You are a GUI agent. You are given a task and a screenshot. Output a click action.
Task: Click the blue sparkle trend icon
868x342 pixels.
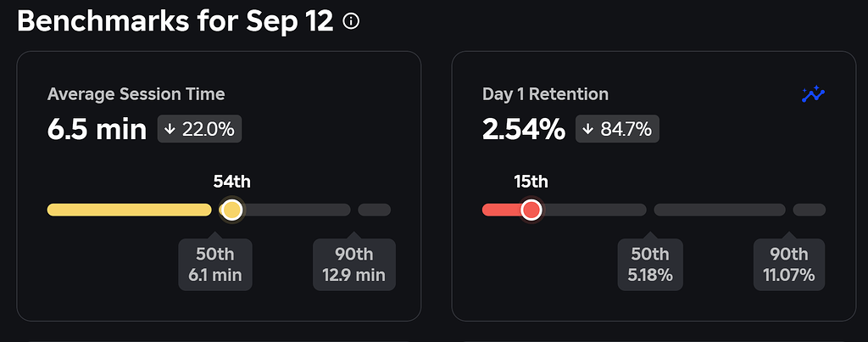click(813, 94)
